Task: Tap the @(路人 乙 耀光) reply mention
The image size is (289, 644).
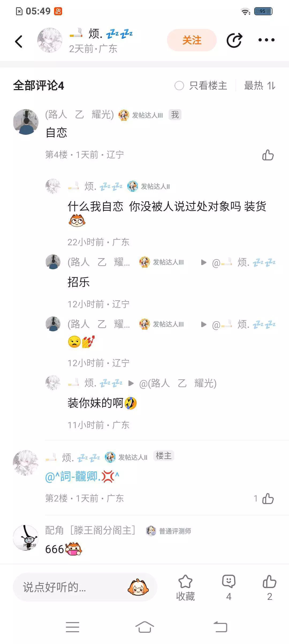Action: [x=178, y=383]
